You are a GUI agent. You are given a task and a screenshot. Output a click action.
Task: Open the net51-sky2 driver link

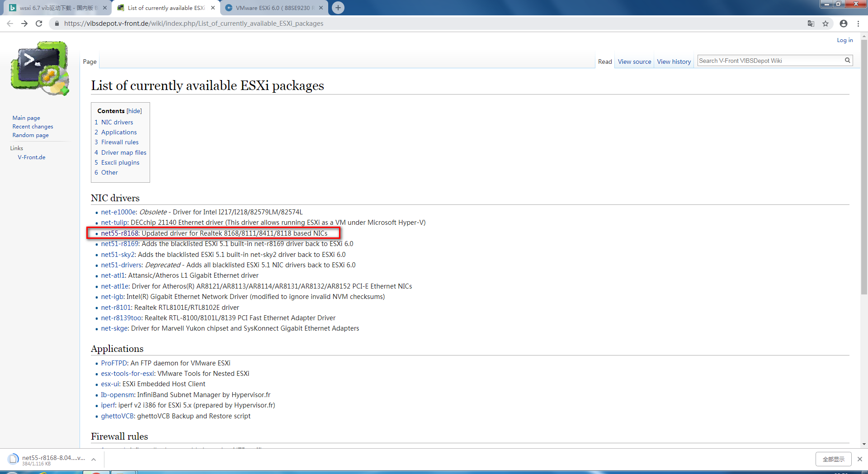tap(118, 255)
